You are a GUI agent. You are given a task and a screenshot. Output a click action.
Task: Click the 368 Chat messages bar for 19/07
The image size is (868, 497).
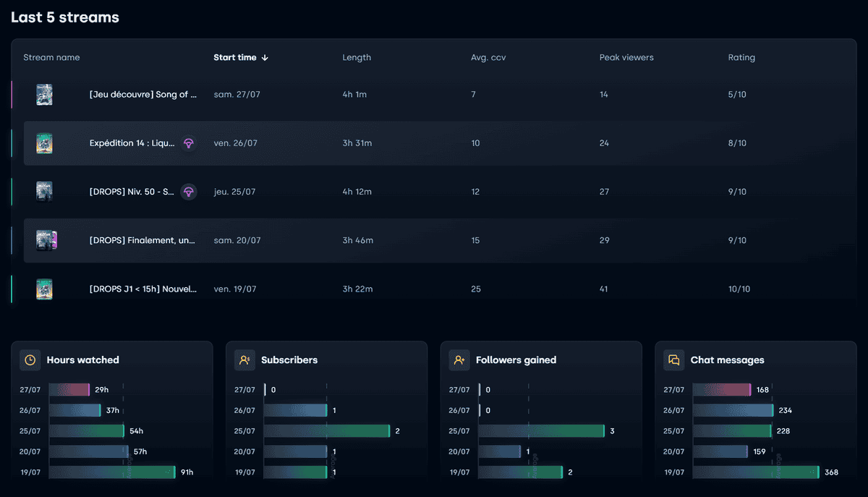[x=756, y=472]
